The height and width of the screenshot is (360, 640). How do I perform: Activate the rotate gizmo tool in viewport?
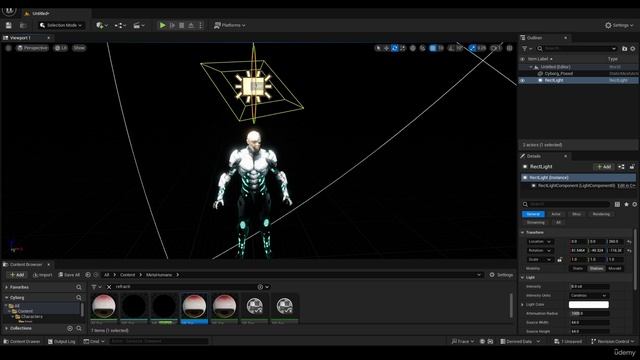tap(395, 48)
